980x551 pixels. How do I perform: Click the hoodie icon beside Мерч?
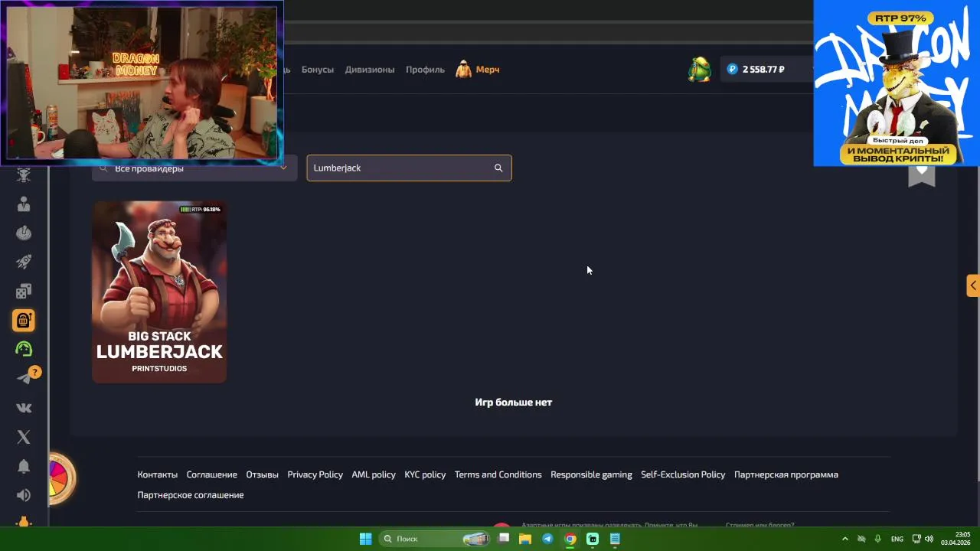pyautogui.click(x=463, y=70)
